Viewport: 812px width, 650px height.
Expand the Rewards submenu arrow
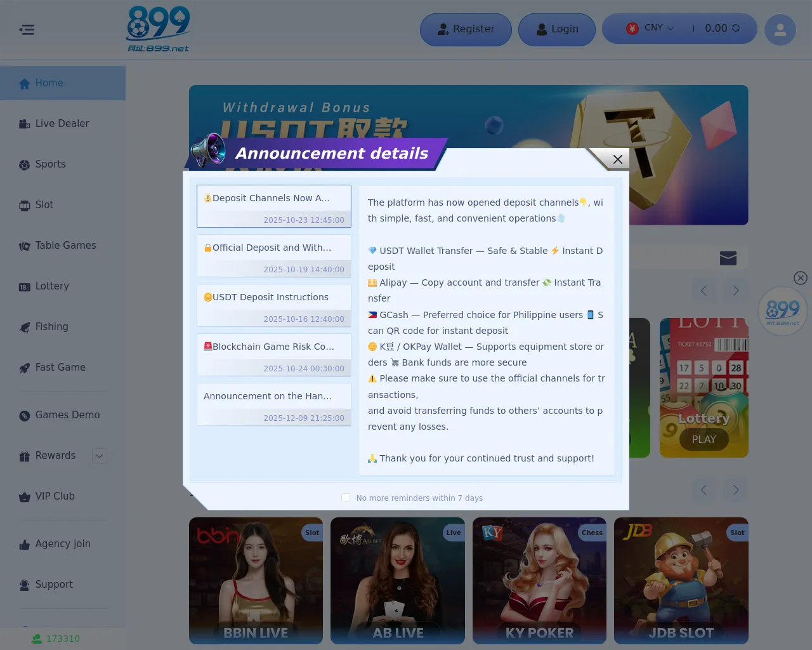(x=99, y=456)
